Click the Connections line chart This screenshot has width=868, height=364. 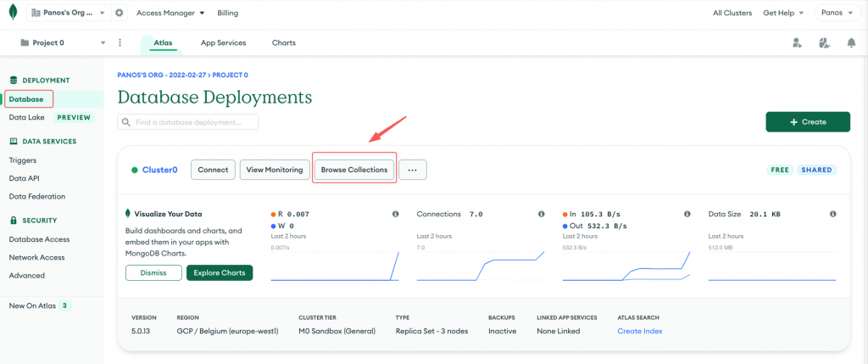481,266
